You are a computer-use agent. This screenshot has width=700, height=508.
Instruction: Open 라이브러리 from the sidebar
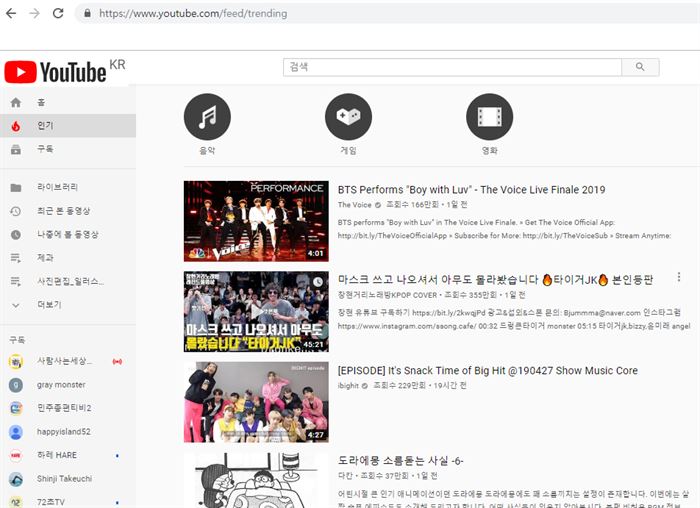tap(57, 187)
